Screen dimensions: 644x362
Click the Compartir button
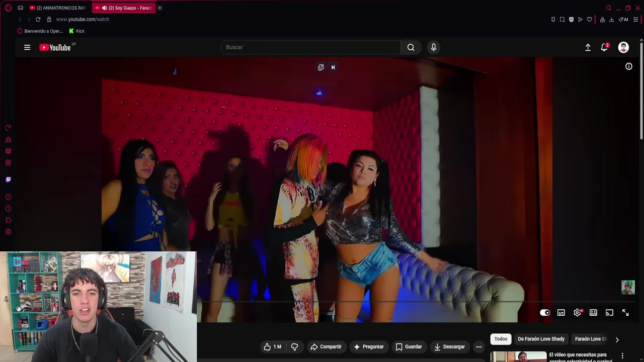[326, 347]
